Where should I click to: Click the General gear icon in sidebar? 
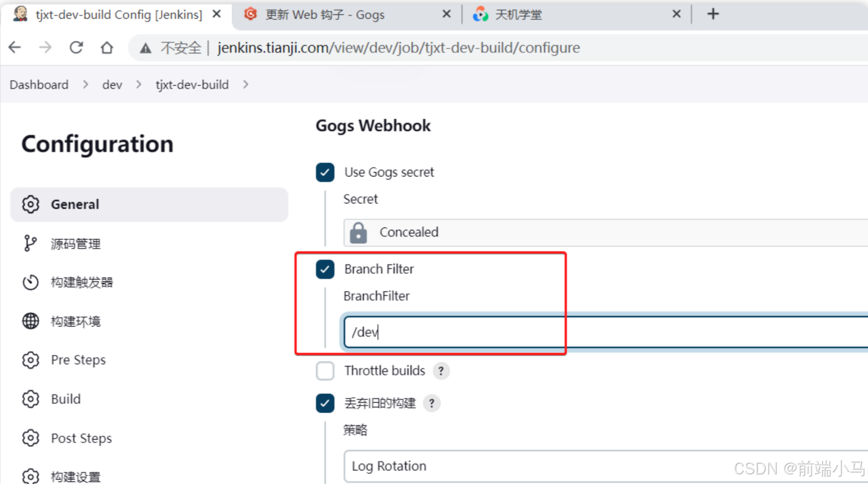(30, 204)
